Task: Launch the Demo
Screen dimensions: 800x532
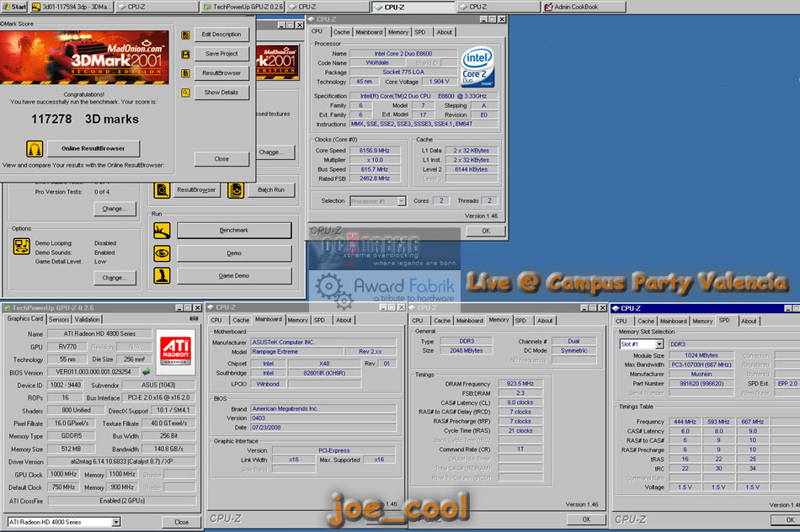Action: pyautogui.click(x=234, y=253)
